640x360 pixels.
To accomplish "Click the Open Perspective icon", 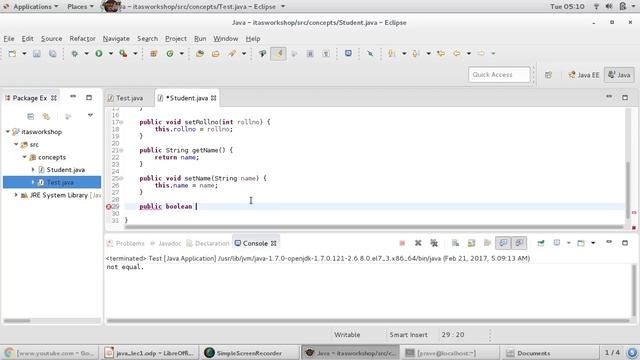I will coord(548,75).
